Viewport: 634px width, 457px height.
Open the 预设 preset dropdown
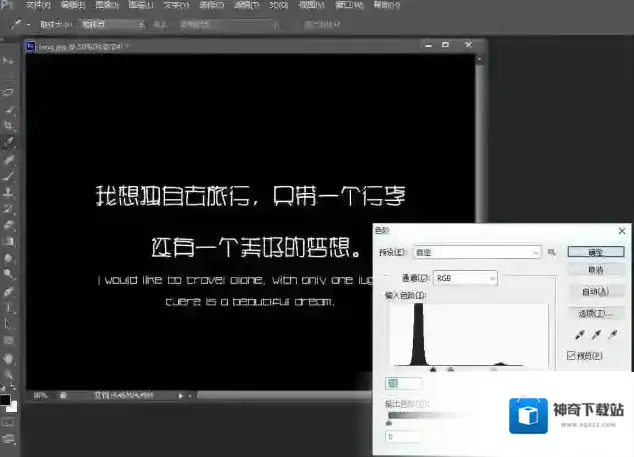(476, 252)
